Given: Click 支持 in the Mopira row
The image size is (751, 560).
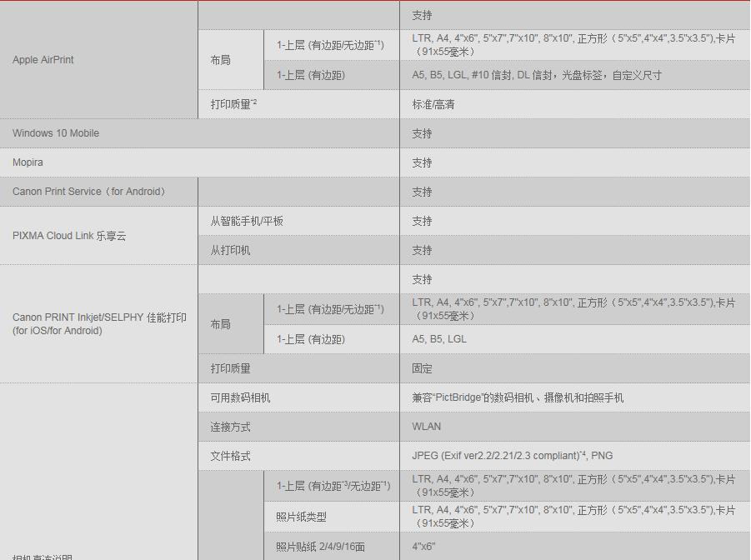Looking at the screenshot, I should pyautogui.click(x=422, y=162).
